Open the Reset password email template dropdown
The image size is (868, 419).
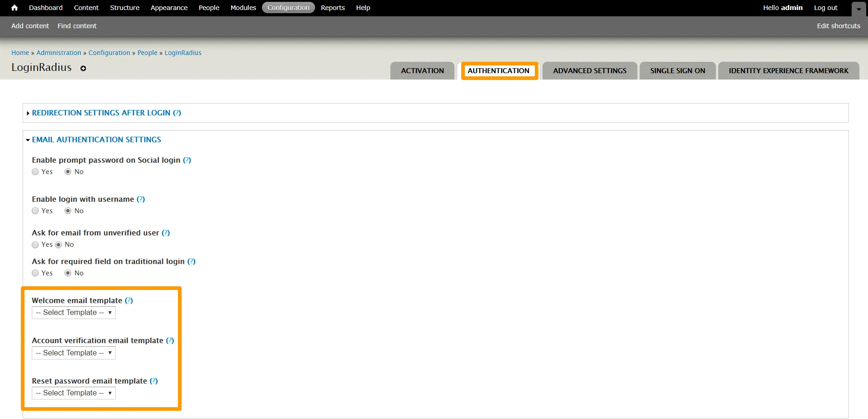pyautogui.click(x=74, y=393)
